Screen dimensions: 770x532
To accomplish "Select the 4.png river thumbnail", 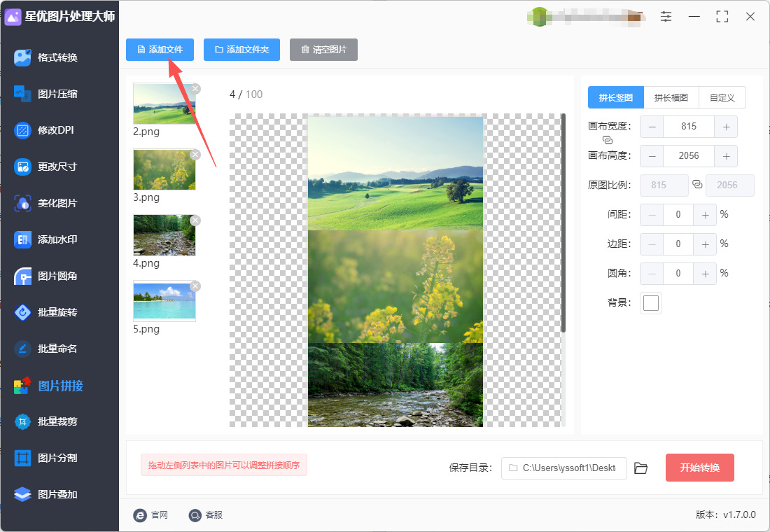I will pyautogui.click(x=164, y=235).
